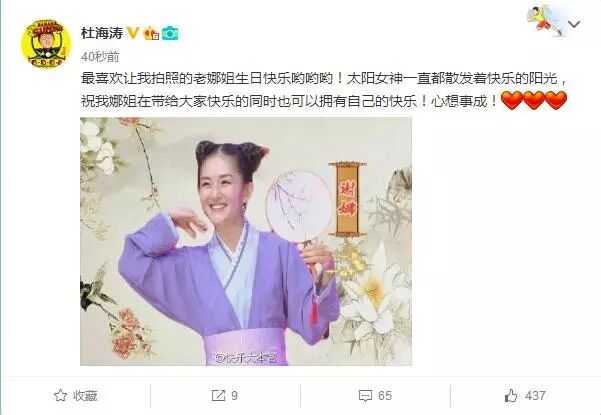The image size is (601, 415).
Task: Click the repost share icon
Action: (218, 395)
